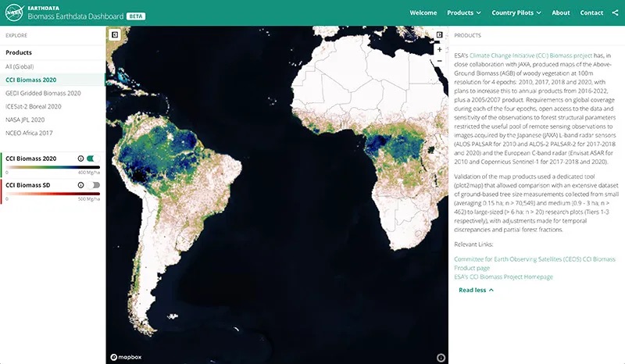
Task: Collapse the right Products panel
Action: click(440, 35)
